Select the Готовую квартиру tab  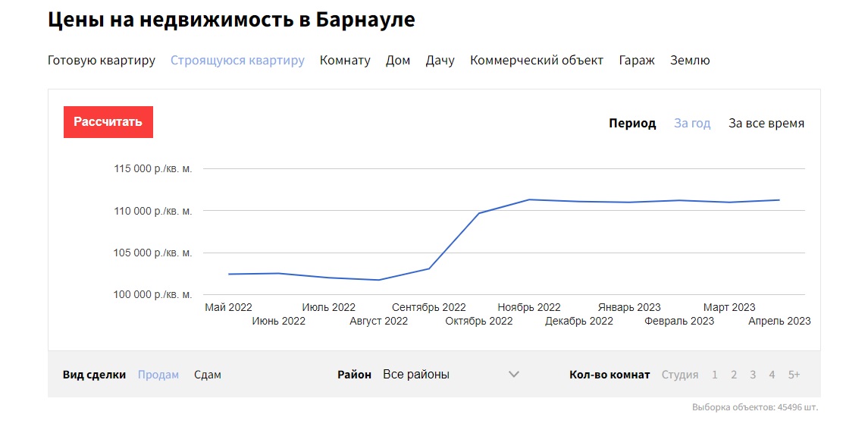(x=102, y=61)
